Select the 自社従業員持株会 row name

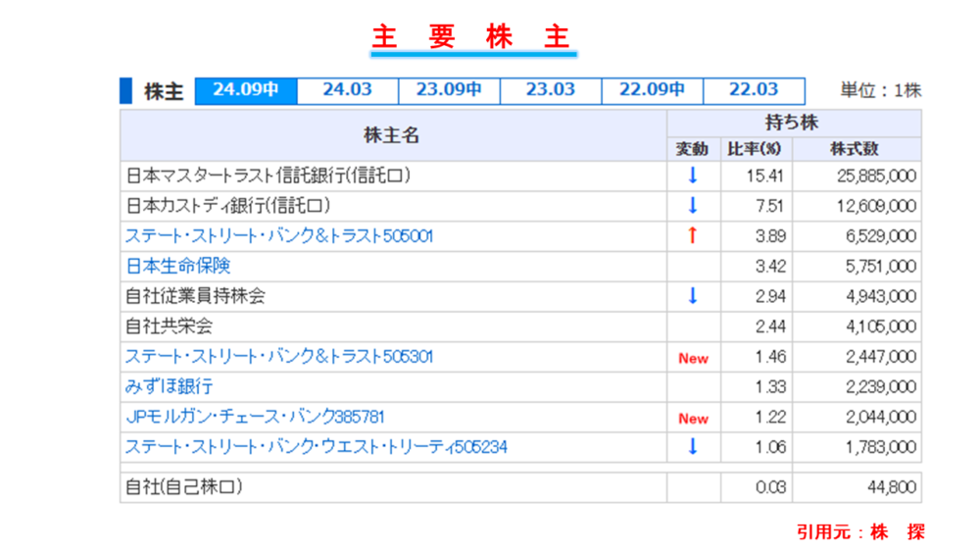coord(196,296)
